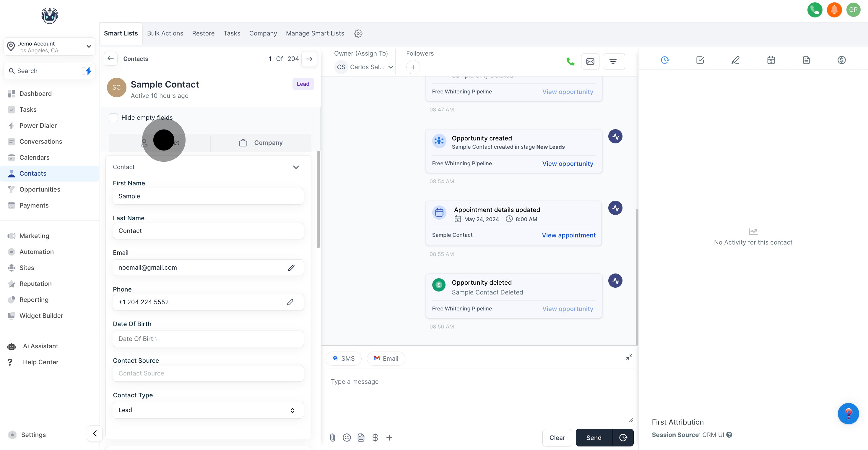Open the Contact Type Lead dropdown
The height and width of the screenshot is (450, 868).
click(208, 410)
